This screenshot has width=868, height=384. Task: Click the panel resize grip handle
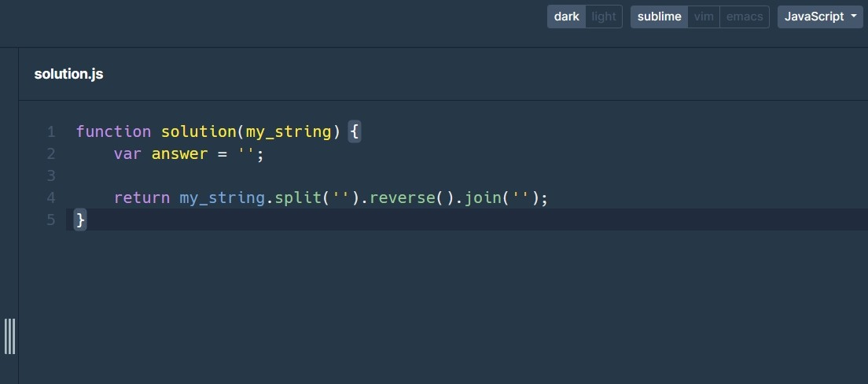click(x=9, y=336)
